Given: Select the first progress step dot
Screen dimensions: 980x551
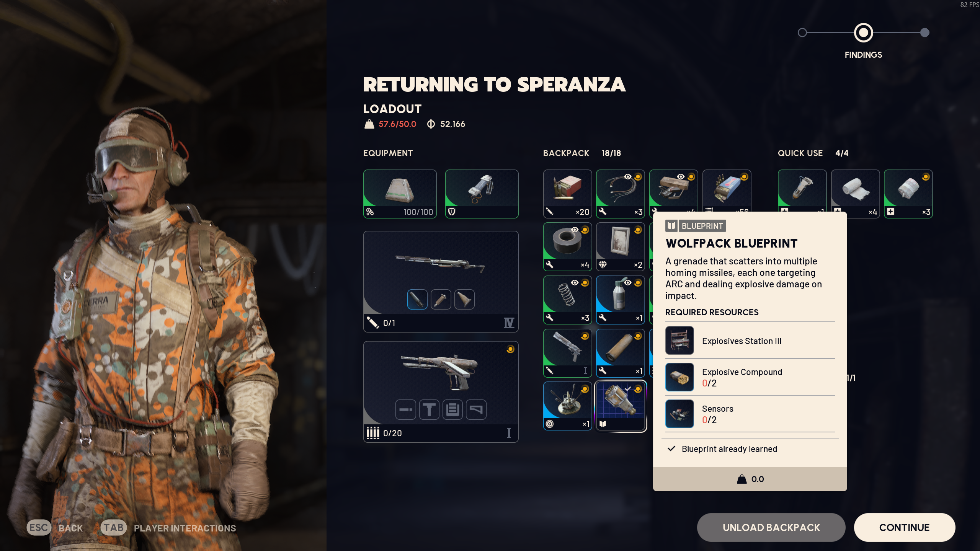Looking at the screenshot, I should pos(802,33).
